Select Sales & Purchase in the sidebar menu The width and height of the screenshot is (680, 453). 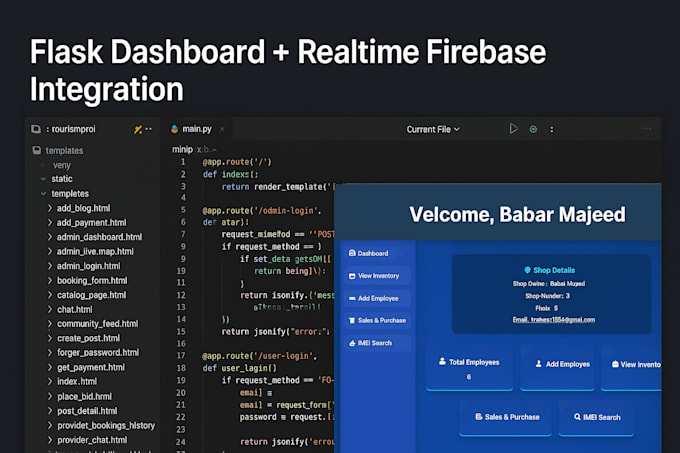[x=377, y=320]
